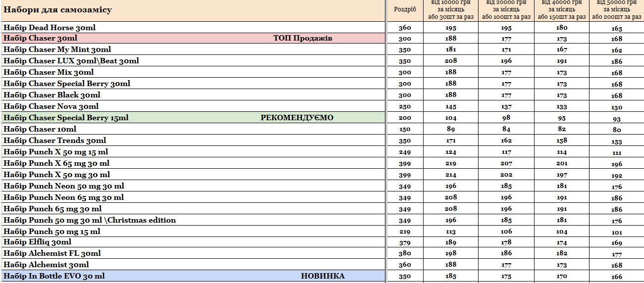This screenshot has height=283, width=644.
Task: Select value 158 in Chaser Trends row
Action: click(x=562, y=141)
